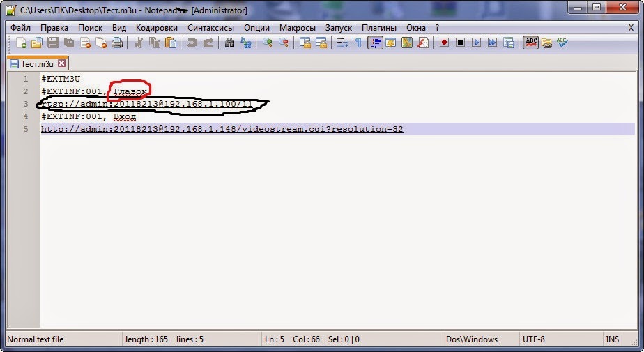Save the recorded macro icon
Image resolution: width=644 pixels, height=352 pixels.
coord(509,43)
